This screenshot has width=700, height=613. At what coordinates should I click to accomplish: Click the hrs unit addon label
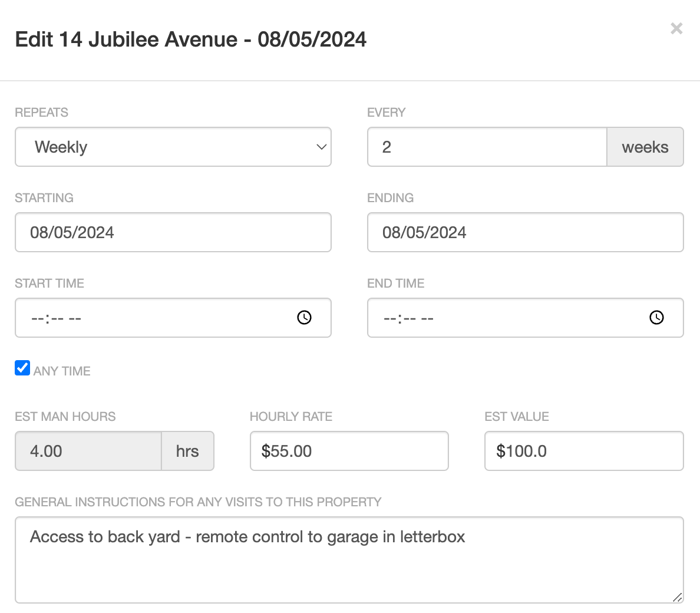point(187,451)
